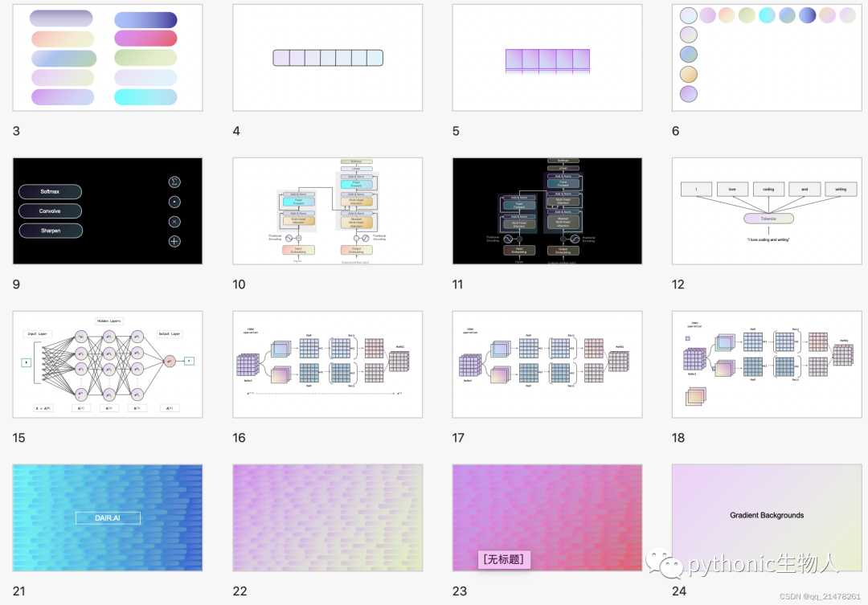Click slide number label "10"
The height and width of the screenshot is (605, 868).
click(x=240, y=284)
